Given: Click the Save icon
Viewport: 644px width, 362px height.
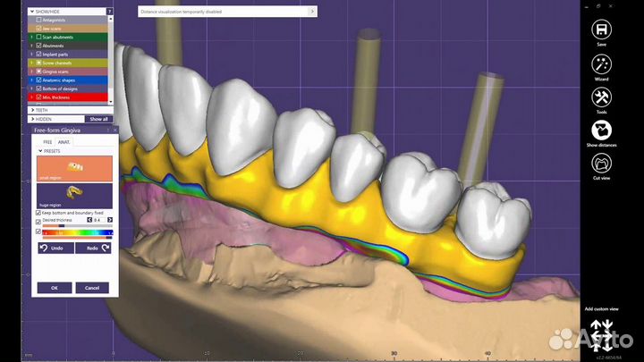Looking at the screenshot, I should tap(601, 29).
